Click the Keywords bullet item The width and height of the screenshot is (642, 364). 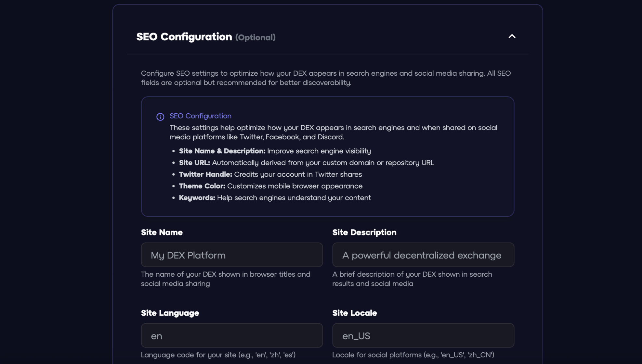(275, 198)
